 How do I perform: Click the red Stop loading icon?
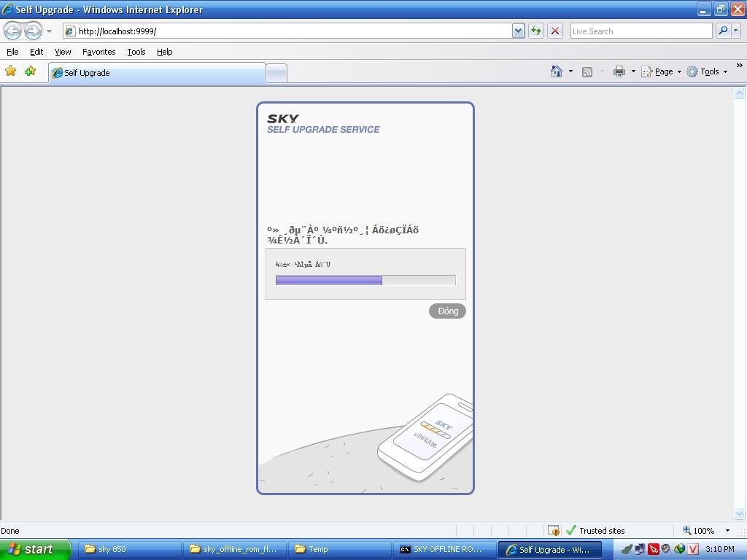(555, 31)
